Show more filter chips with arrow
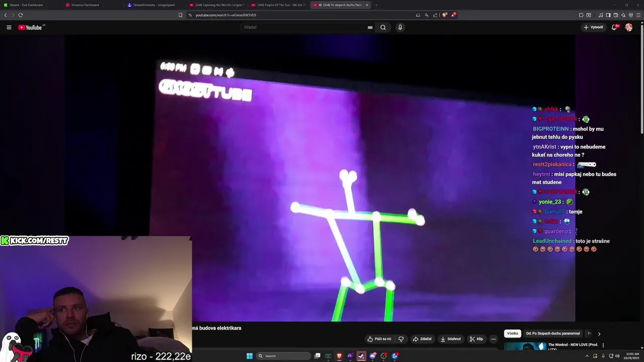Image resolution: width=644 pixels, height=362 pixels. click(599, 334)
